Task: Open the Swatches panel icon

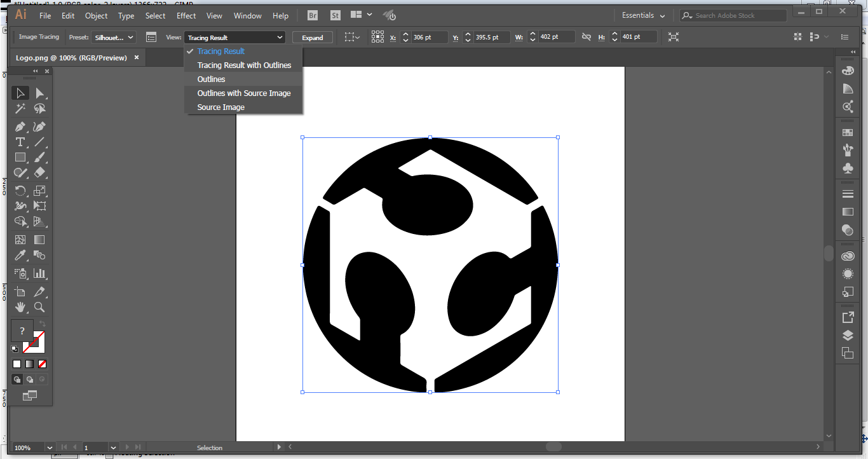Action: click(x=848, y=132)
